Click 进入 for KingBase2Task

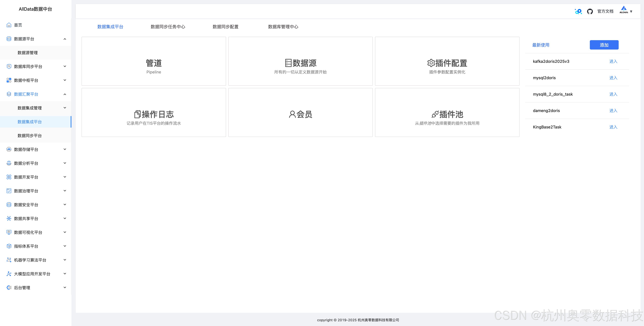613,127
